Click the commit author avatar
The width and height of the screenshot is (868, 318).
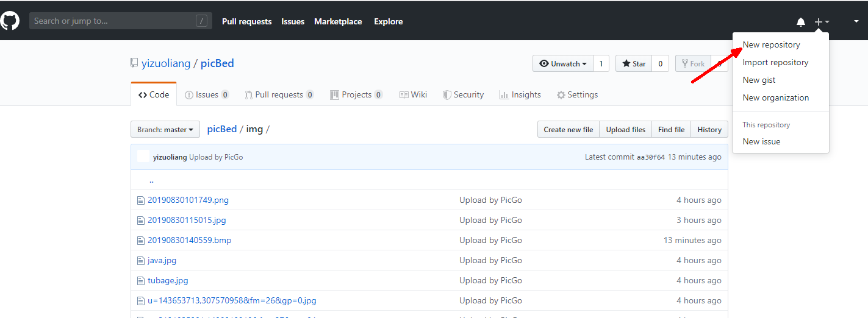pyautogui.click(x=143, y=157)
